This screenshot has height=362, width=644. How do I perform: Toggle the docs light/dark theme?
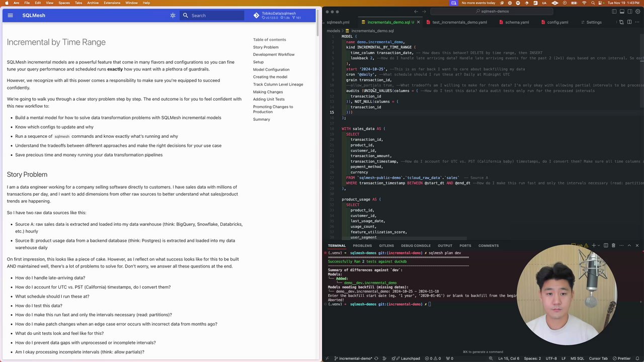click(173, 16)
